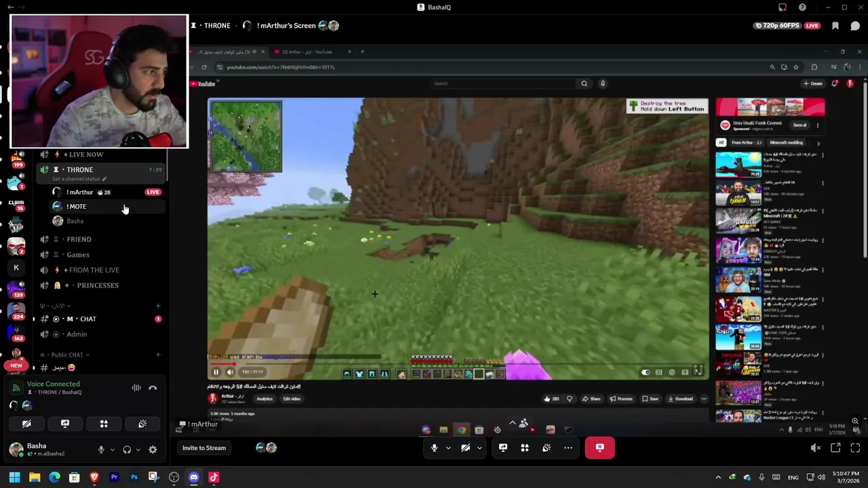Share your screen from voice panel
This screenshot has width=868, height=488.
tap(65, 424)
